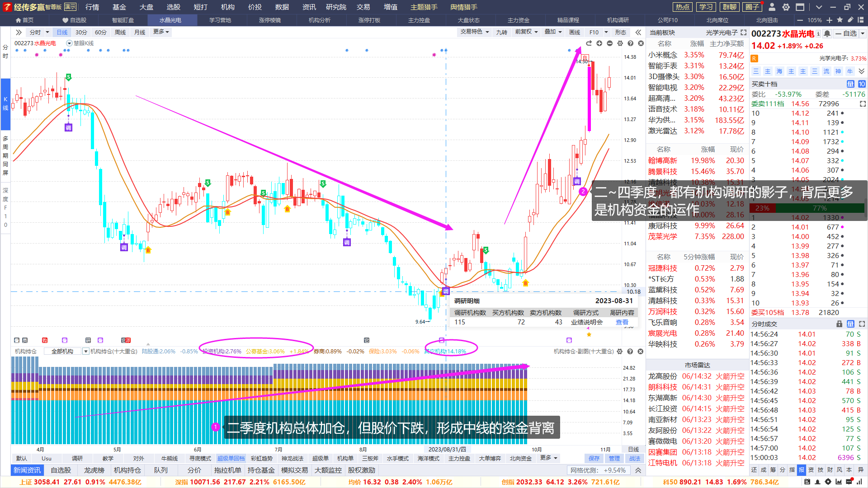Select the 60分 period toggle

[101, 32]
